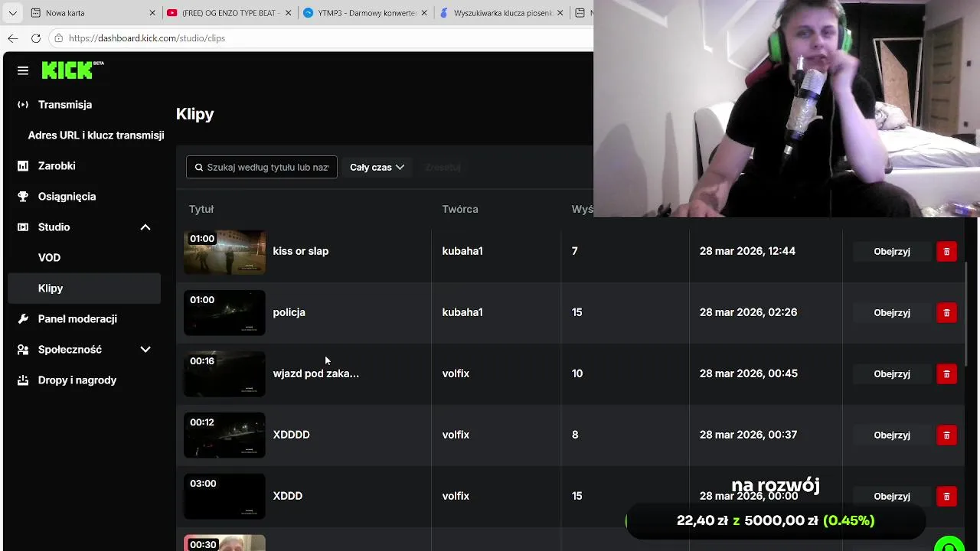
Task: Click the Twórca column header
Action: click(459, 209)
